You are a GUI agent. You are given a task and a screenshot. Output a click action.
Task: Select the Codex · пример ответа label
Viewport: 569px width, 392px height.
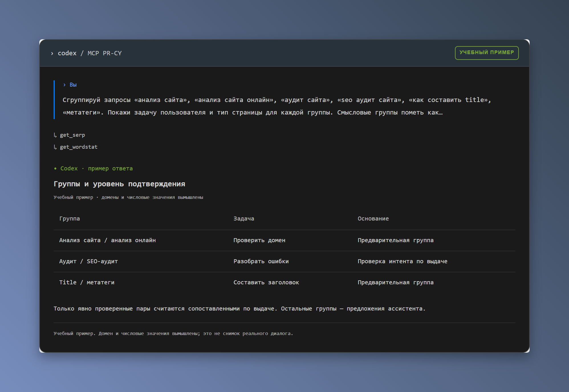click(x=97, y=168)
